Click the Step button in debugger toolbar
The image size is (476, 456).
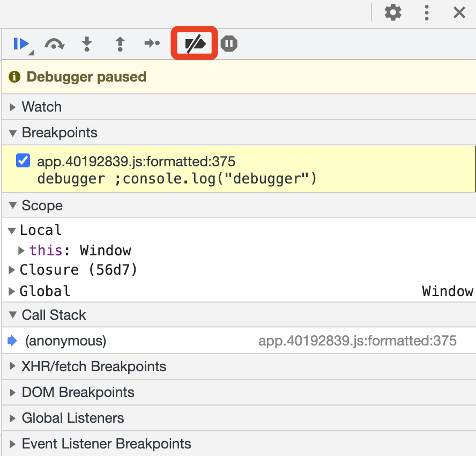(x=153, y=43)
